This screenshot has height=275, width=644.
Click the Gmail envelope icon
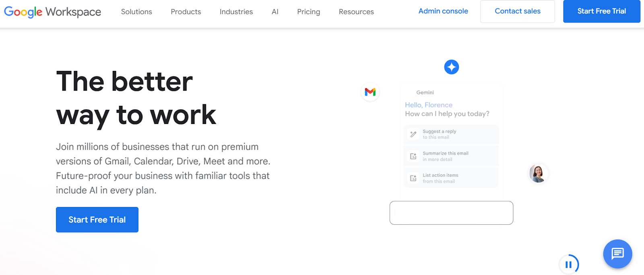click(x=370, y=92)
